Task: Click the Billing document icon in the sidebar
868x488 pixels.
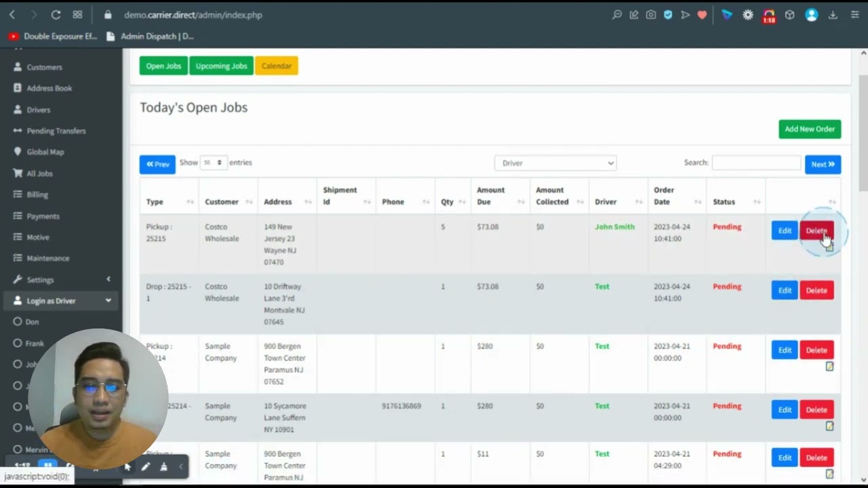Action: tap(18, 195)
